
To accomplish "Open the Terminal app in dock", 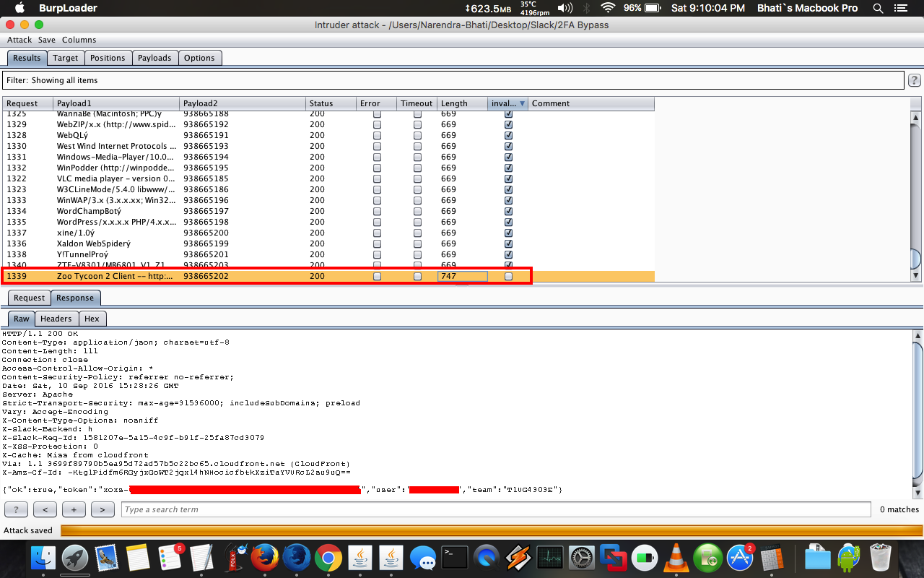I will tap(455, 558).
